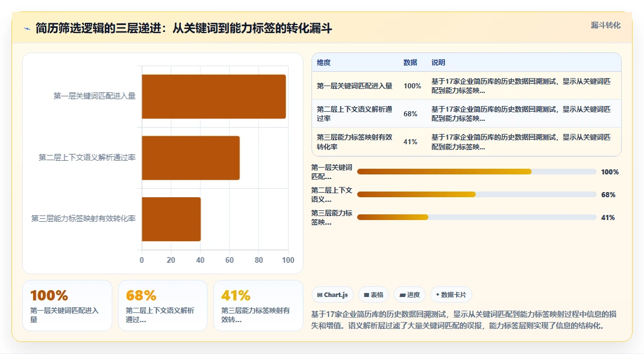Click the 100% label beside the first progress bar
Image resolution: width=644 pixels, height=354 pixels.
coord(610,172)
